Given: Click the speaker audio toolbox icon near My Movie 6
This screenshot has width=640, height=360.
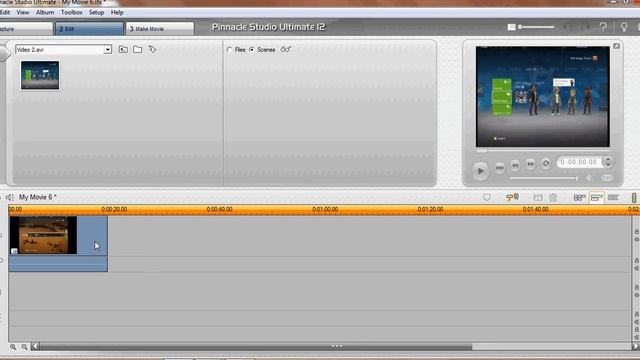Looking at the screenshot, I should click(x=10, y=198).
